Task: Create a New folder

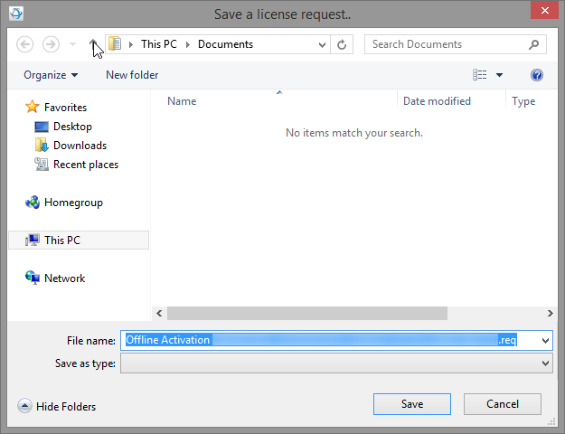Action: click(x=132, y=75)
